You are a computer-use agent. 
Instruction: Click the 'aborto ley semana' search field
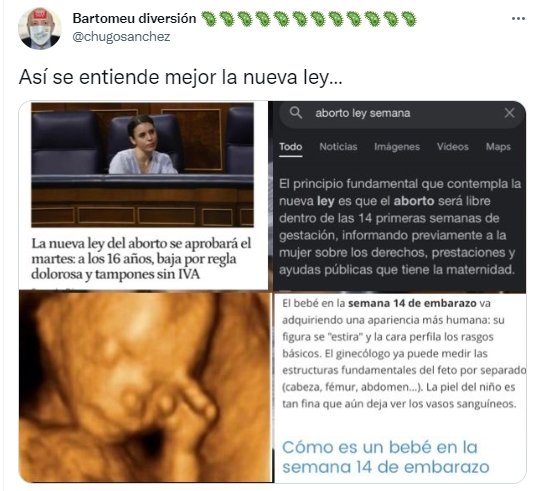[402, 113]
